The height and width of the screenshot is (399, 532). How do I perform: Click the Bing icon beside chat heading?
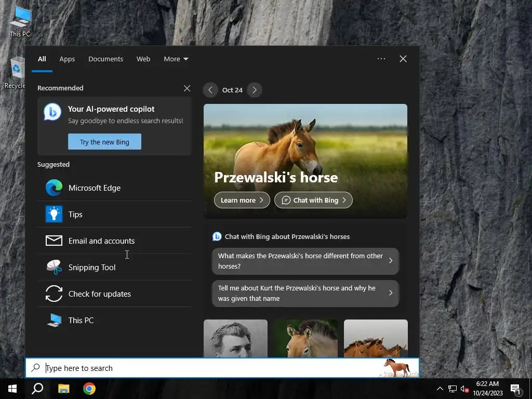pyautogui.click(x=217, y=236)
